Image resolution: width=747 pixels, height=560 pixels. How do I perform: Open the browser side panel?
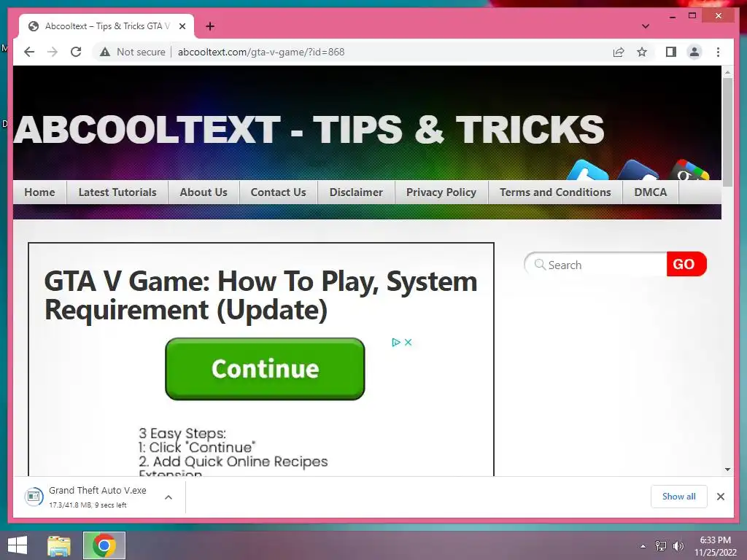[671, 52]
